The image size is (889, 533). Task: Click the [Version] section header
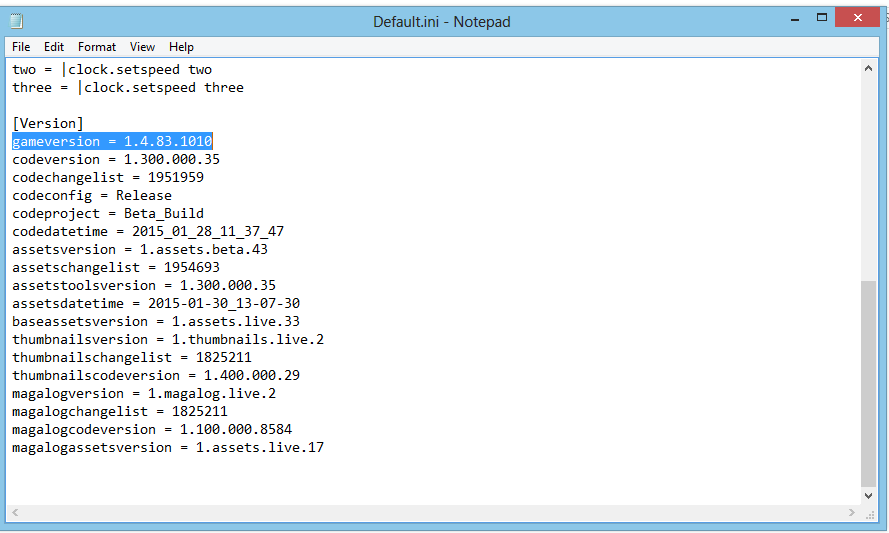[48, 123]
